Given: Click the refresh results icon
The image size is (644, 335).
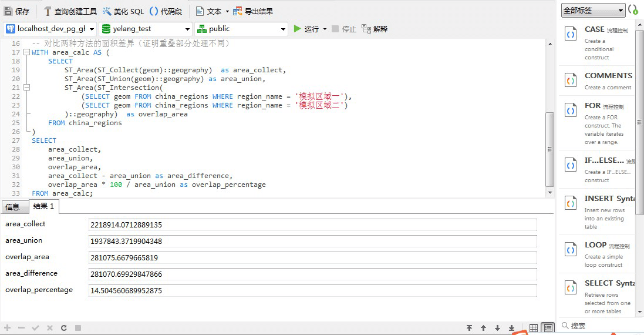Looking at the screenshot, I should coord(63,327).
